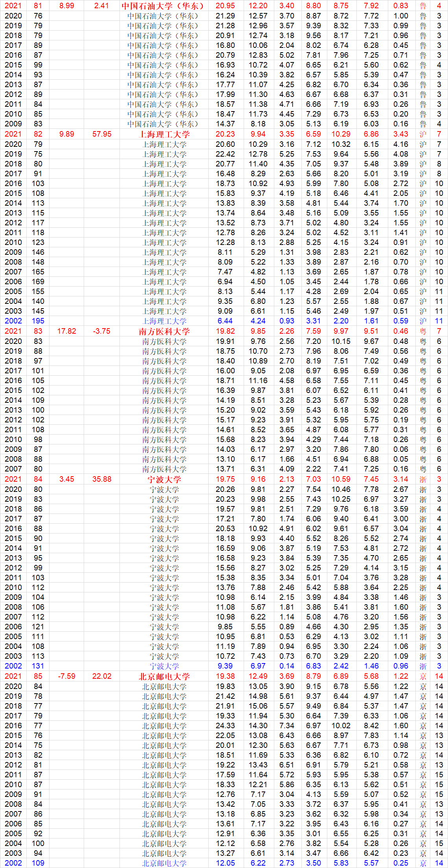Select the 22.42 value for 上海理工大学 2019
Image resolution: width=448 pixels, height=868 pixels.
[x=225, y=154]
